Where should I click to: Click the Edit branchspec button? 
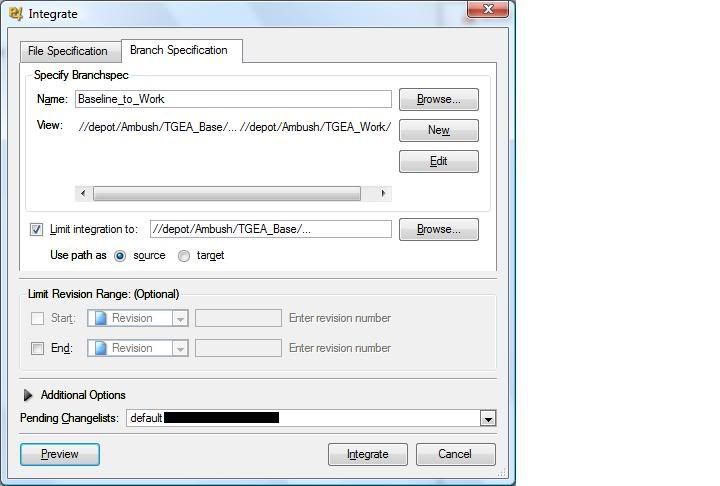point(438,161)
